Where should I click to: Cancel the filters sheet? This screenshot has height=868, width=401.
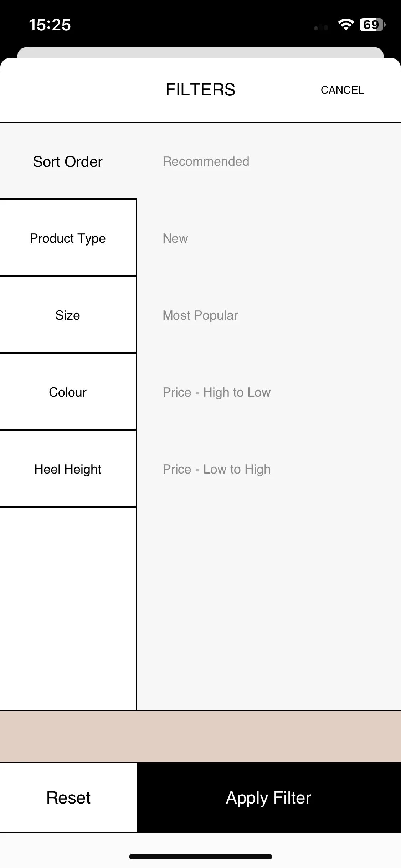tap(342, 90)
